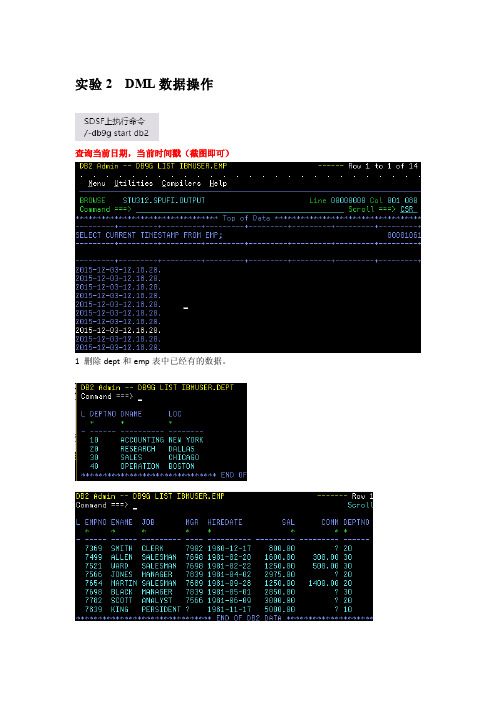The width and height of the screenshot is (496, 702).
Task: Select employee SMITH in the EMP list
Action: click(121, 548)
